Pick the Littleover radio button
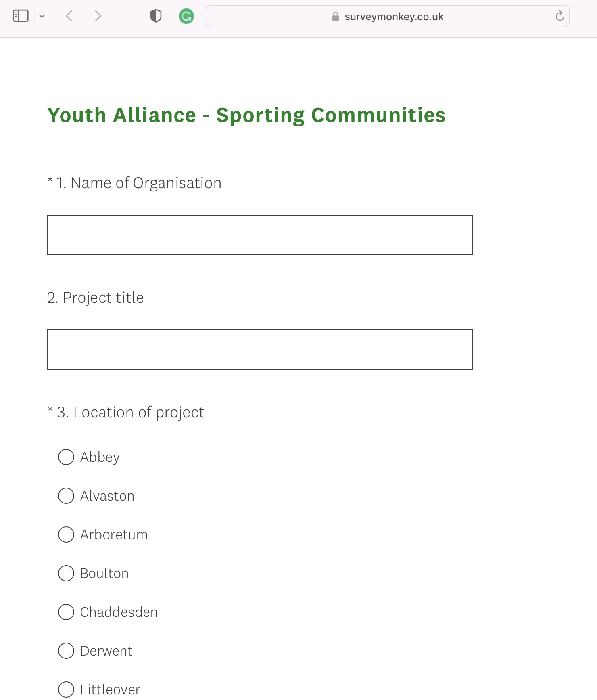This screenshot has height=700, width=597. tap(66, 690)
